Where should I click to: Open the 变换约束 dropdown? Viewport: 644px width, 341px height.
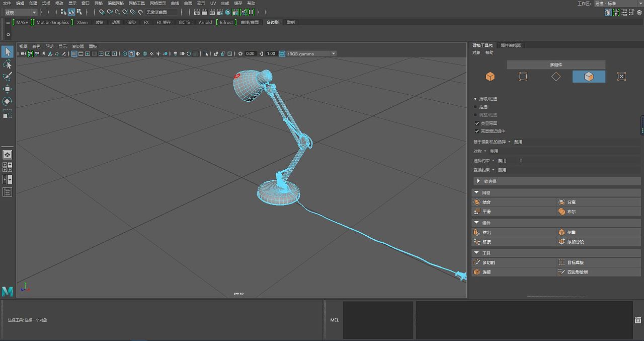(x=484, y=170)
